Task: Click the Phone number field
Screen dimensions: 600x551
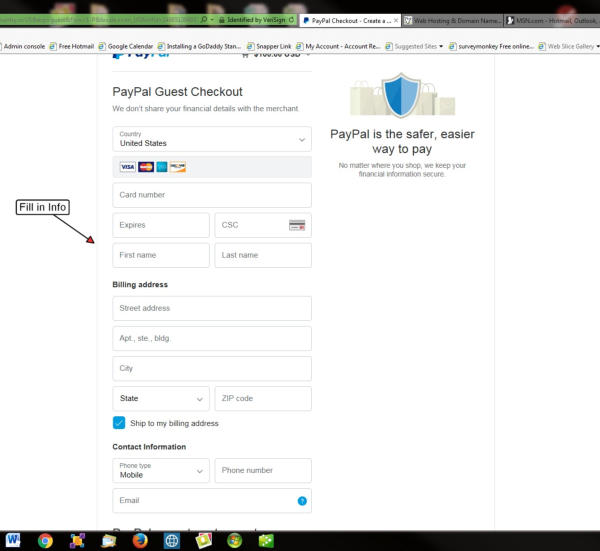Action: pos(262,470)
